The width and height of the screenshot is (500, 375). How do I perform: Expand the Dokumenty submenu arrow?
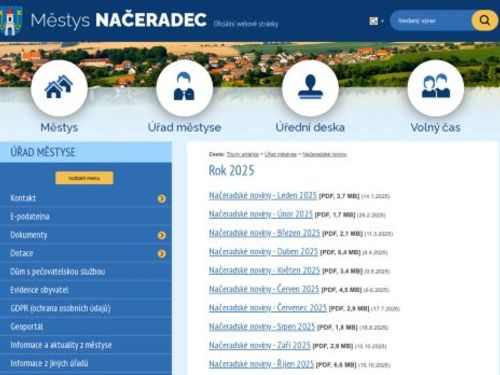(162, 235)
